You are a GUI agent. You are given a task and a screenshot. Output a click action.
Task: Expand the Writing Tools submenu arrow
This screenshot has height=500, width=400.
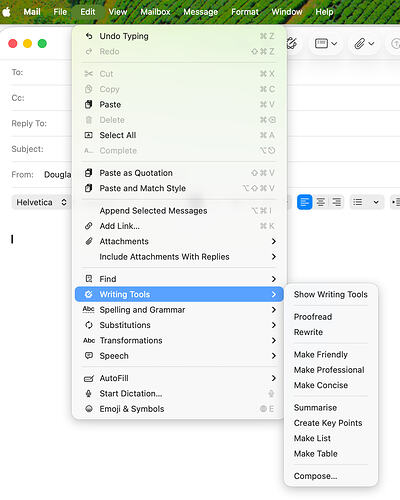(x=274, y=294)
